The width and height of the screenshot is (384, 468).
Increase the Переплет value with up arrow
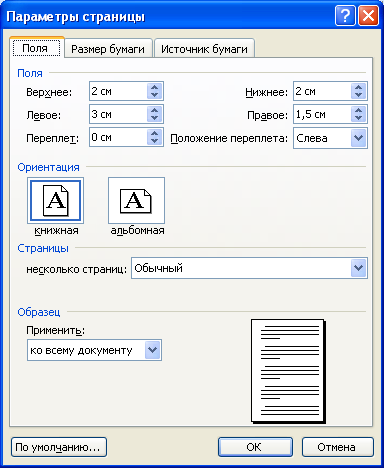tap(154, 133)
